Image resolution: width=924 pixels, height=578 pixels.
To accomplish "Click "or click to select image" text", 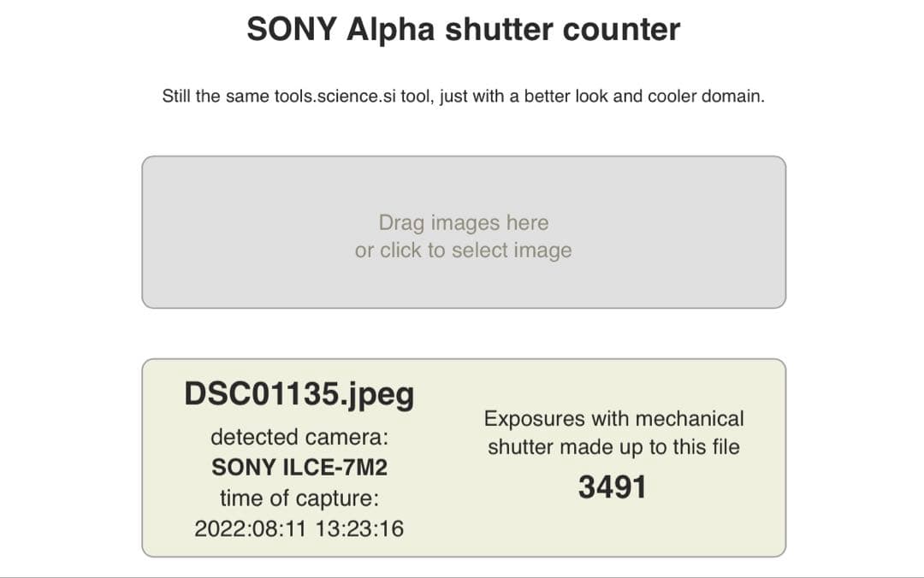I will tap(463, 251).
